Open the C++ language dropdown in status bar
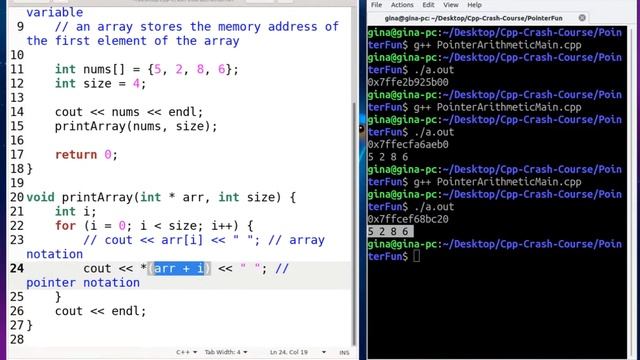Image resolution: width=640 pixels, height=360 pixels. (186, 352)
